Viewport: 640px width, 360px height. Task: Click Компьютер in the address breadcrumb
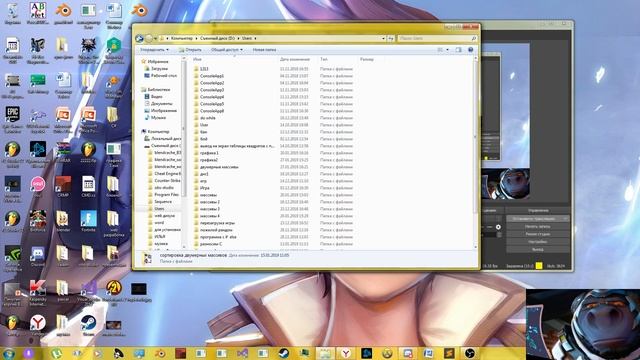point(182,38)
